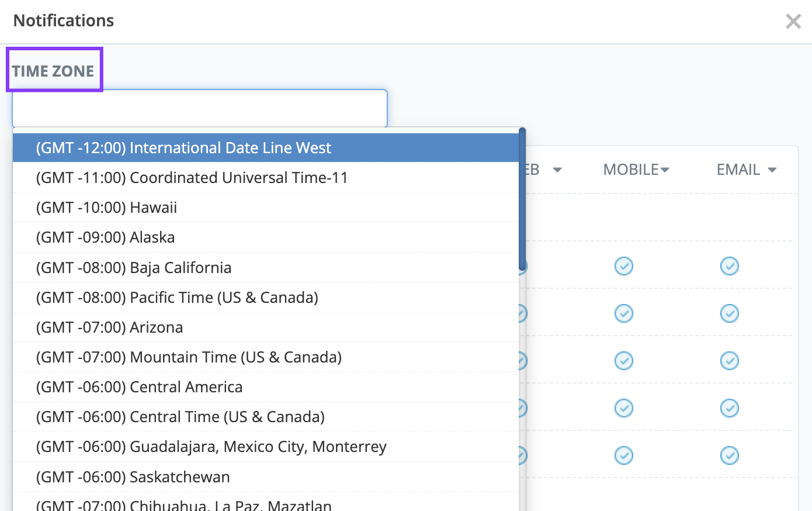Image resolution: width=812 pixels, height=511 pixels.
Task: Choose Baja California from the list
Action: (133, 268)
